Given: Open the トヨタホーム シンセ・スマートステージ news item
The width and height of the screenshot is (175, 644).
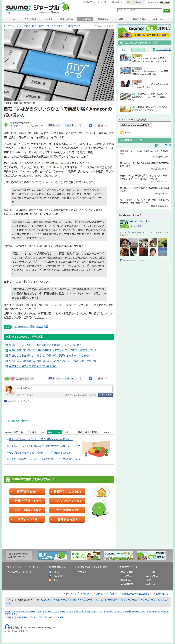Looking at the screenshot, I should (144, 177).
